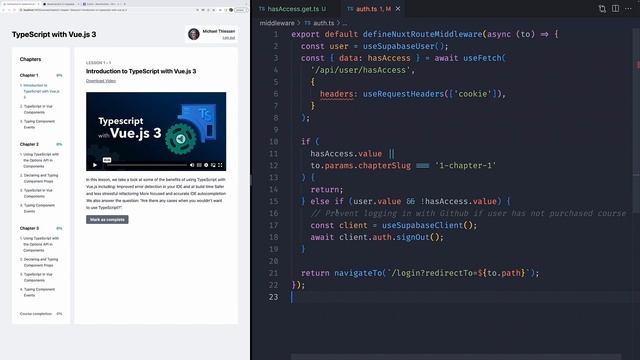Split the editor with the split icon
Image resolution: width=640 pixels, height=360 pixels.
[x=615, y=9]
